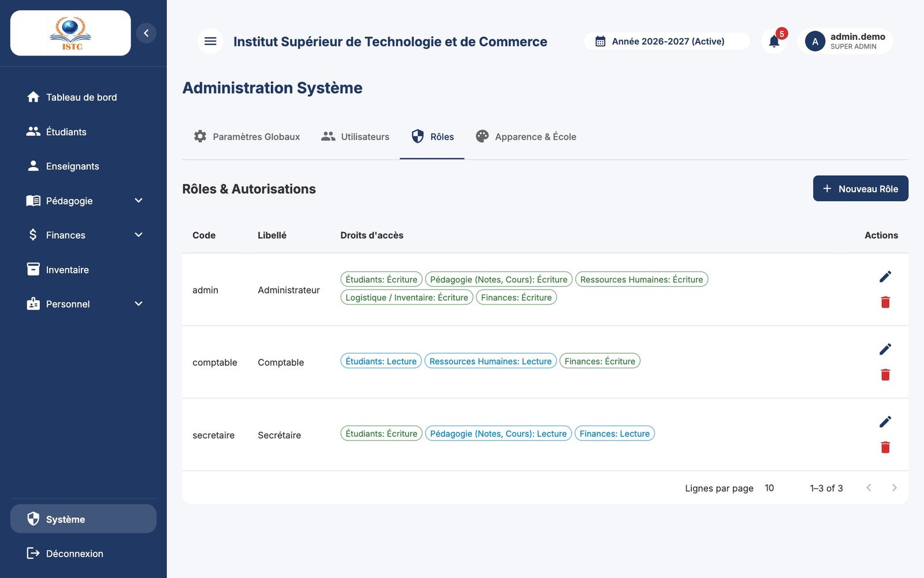This screenshot has width=924, height=578.
Task: Click Déconnexion to log out
Action: coord(83,553)
